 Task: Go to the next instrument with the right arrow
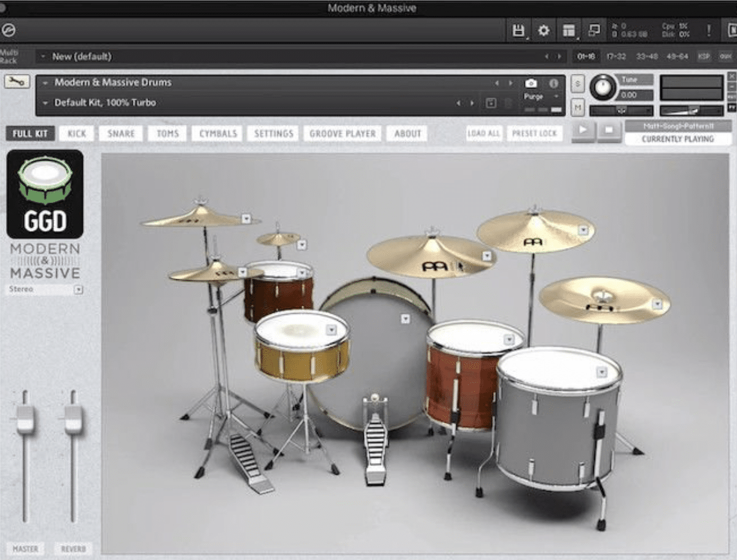point(510,83)
